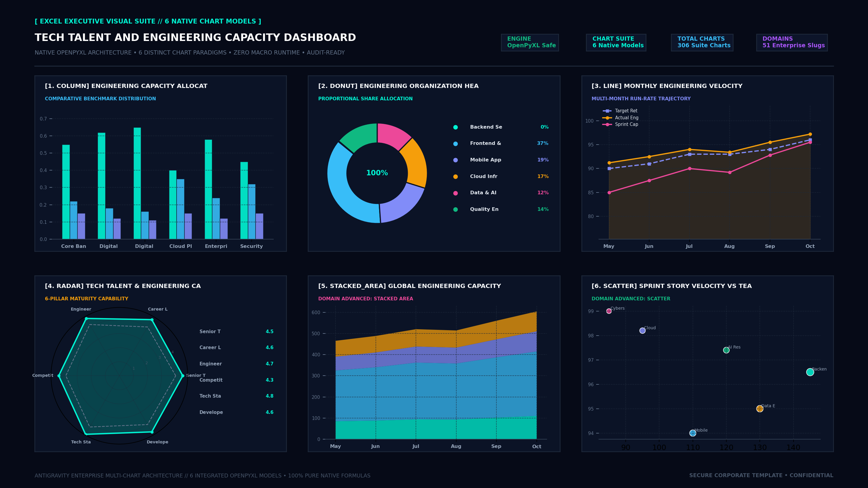868x488 pixels.
Task: Click the Data & AI legend color dot
Action: click(456, 193)
